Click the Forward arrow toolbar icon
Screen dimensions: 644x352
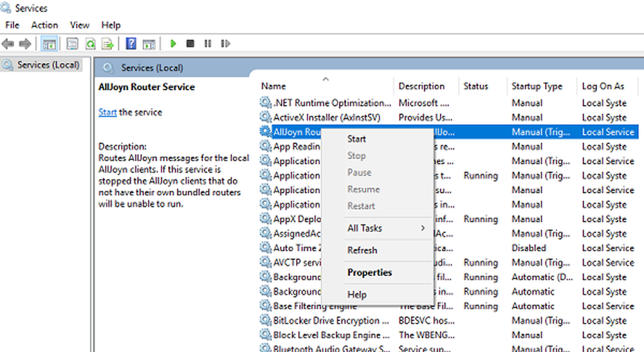(x=25, y=44)
